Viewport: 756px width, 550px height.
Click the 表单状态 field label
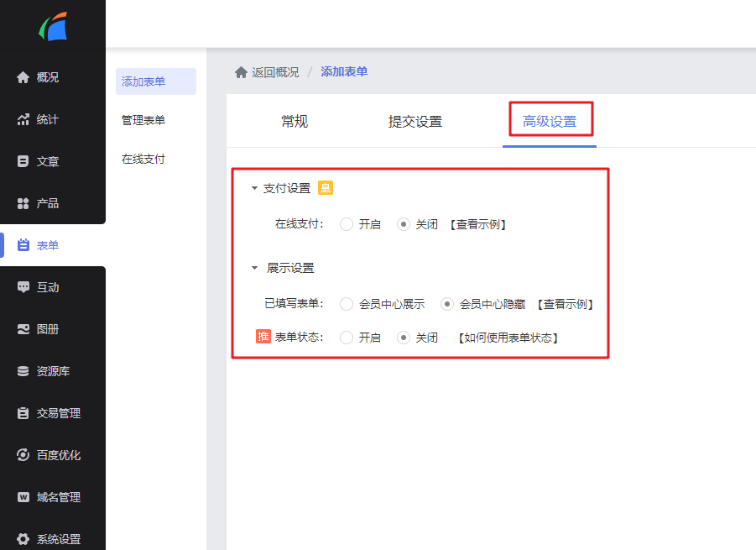[x=299, y=338]
